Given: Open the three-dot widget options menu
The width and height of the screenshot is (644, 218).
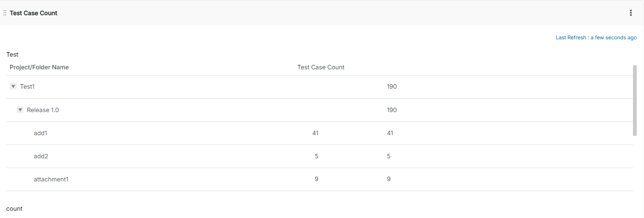Looking at the screenshot, I should point(631,13).
